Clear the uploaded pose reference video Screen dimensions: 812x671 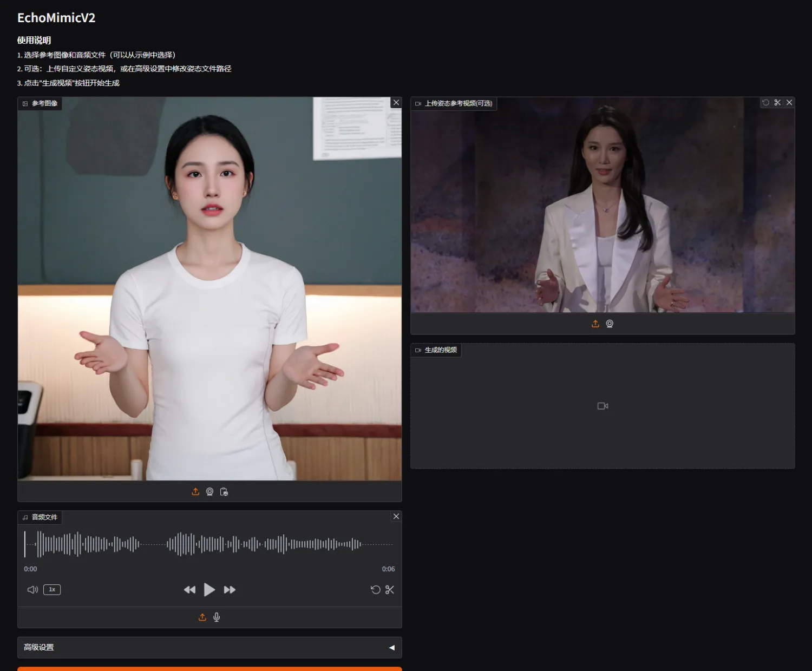789,103
